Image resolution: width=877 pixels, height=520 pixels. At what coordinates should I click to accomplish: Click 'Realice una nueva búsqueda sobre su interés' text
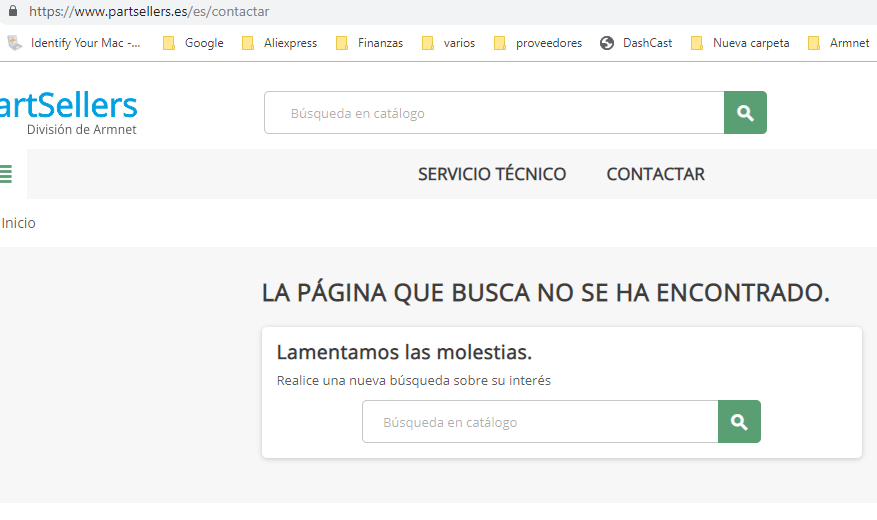[x=413, y=381]
